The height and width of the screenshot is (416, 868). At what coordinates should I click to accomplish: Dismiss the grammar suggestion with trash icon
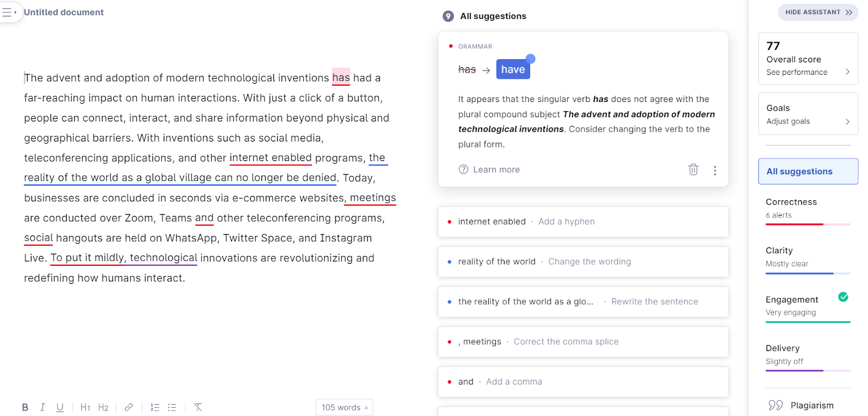pos(693,169)
